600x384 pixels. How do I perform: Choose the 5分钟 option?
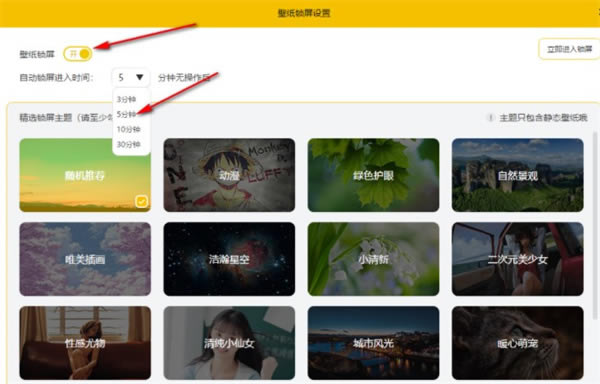tap(126, 114)
